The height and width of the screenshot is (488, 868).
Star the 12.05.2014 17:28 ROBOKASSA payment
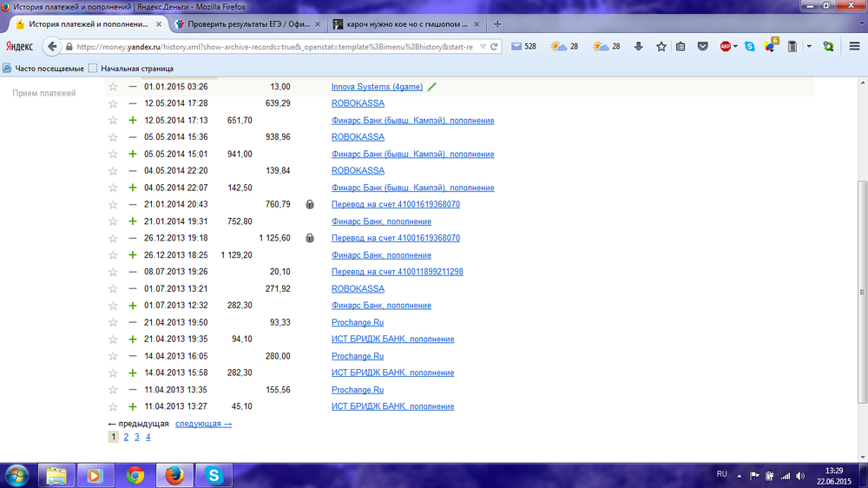pyautogui.click(x=113, y=103)
